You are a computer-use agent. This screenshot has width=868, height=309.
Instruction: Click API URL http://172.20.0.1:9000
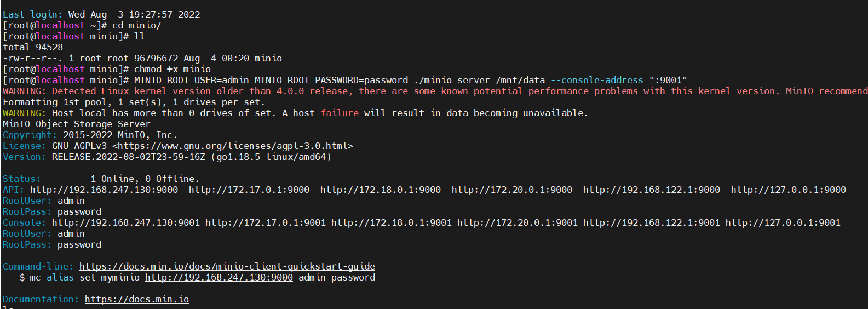pyautogui.click(x=512, y=190)
